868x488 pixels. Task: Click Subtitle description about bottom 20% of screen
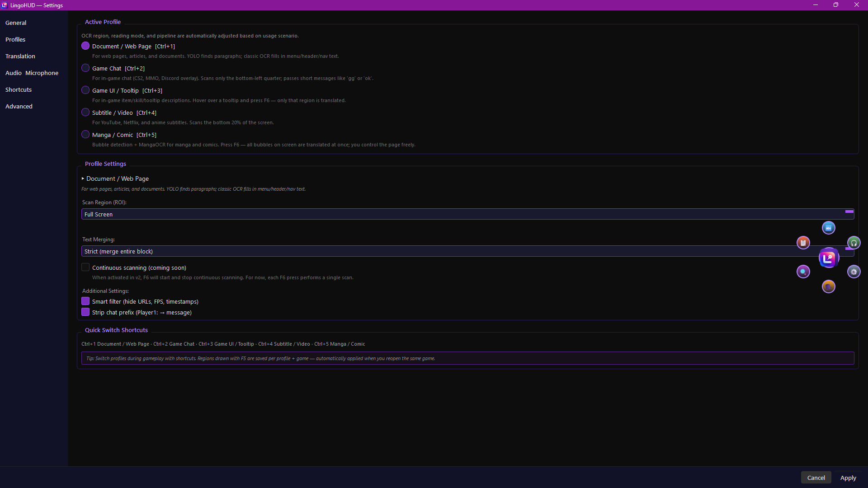tap(183, 122)
